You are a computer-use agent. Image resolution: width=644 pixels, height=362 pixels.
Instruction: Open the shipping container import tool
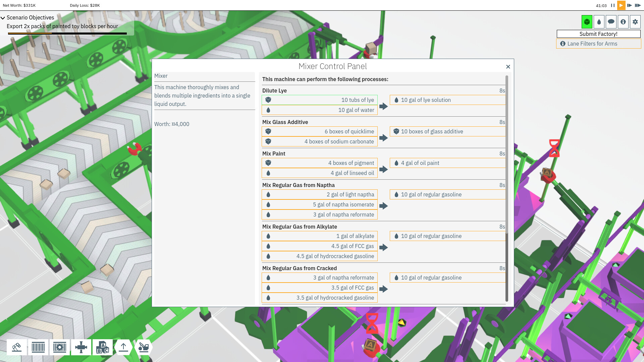pyautogui.click(x=38, y=347)
